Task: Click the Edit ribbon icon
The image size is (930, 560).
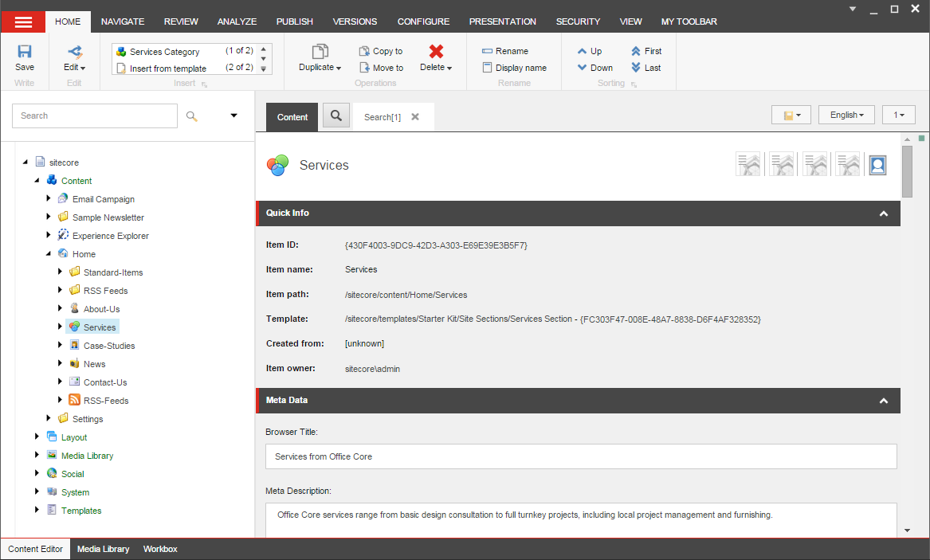Action: (75, 52)
